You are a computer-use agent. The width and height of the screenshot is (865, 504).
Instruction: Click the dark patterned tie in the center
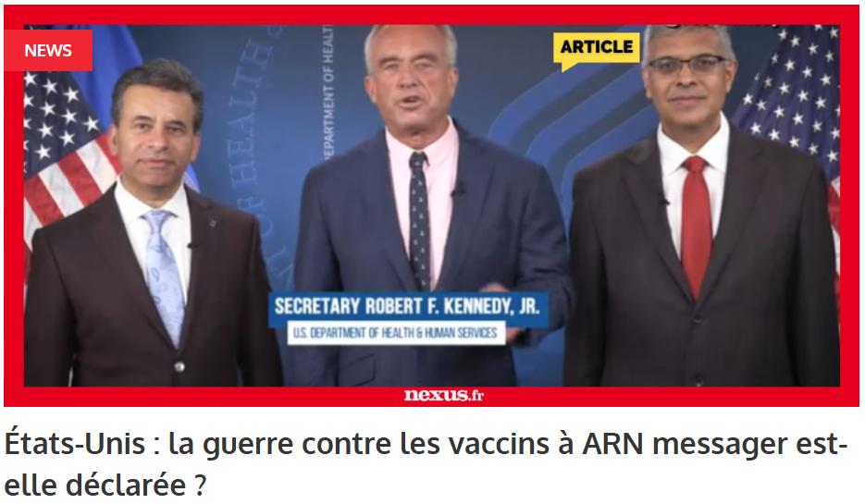click(419, 221)
